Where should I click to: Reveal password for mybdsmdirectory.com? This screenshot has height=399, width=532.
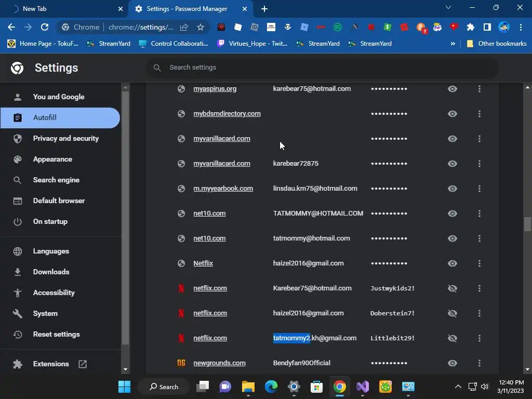click(x=453, y=114)
